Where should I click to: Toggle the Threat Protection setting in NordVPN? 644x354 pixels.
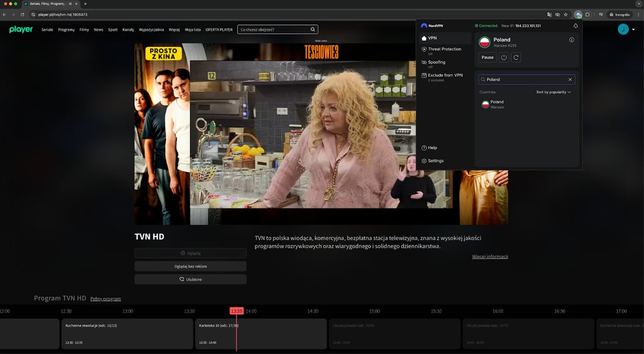coord(441,51)
